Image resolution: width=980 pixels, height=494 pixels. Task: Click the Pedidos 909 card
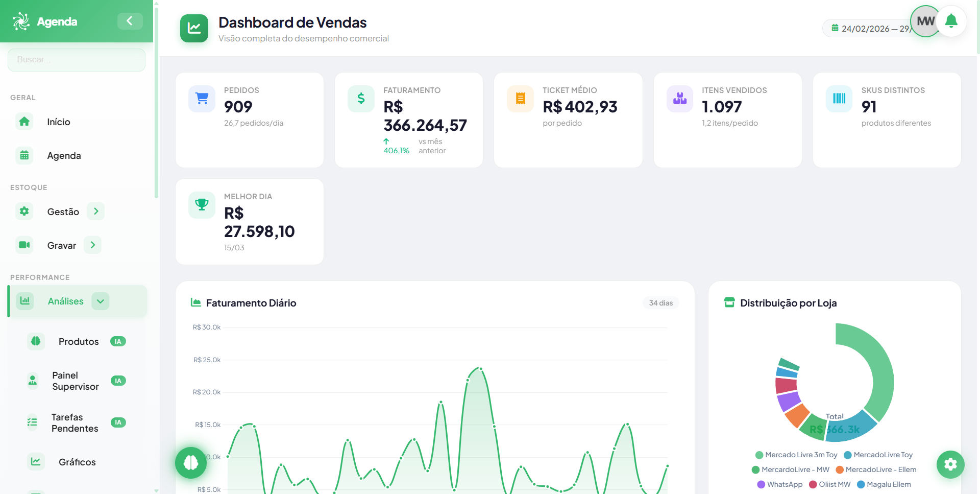[x=250, y=120]
